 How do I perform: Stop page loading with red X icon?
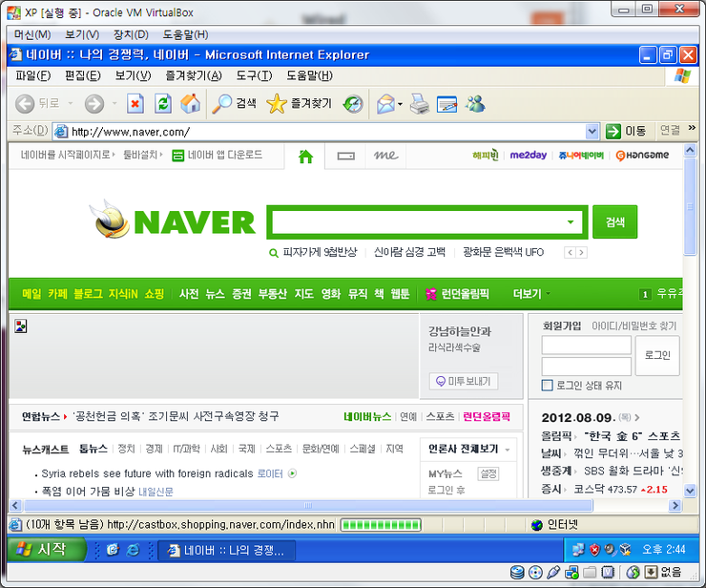pos(135,104)
